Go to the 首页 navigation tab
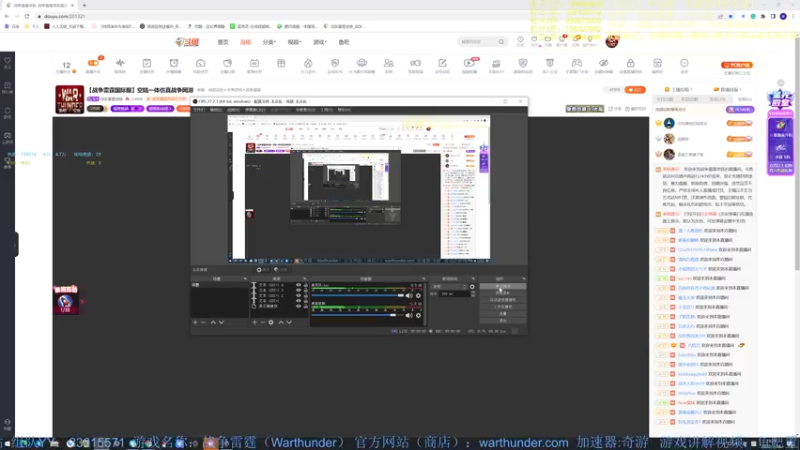Screen dimensions: 800x450 coord(223,42)
